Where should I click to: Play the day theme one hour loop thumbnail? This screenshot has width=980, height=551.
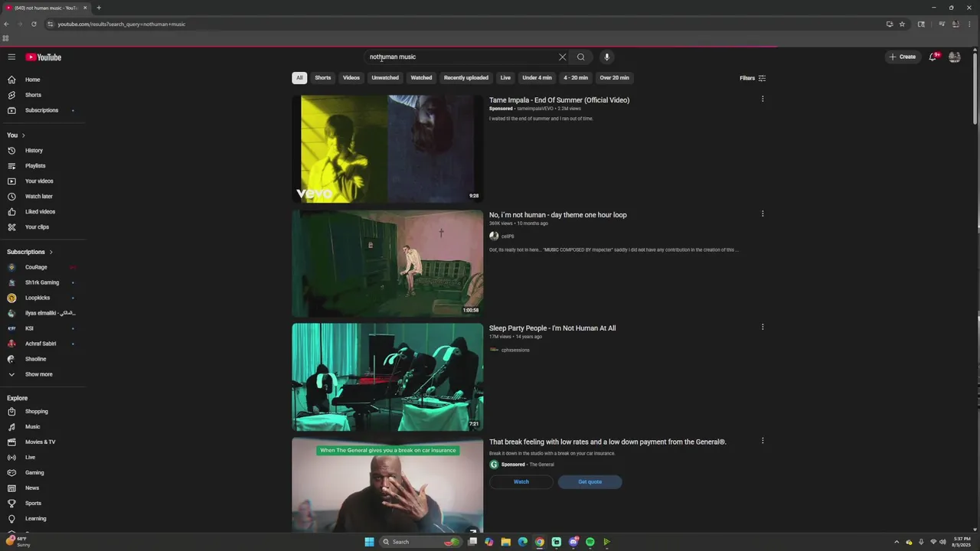coord(387,263)
